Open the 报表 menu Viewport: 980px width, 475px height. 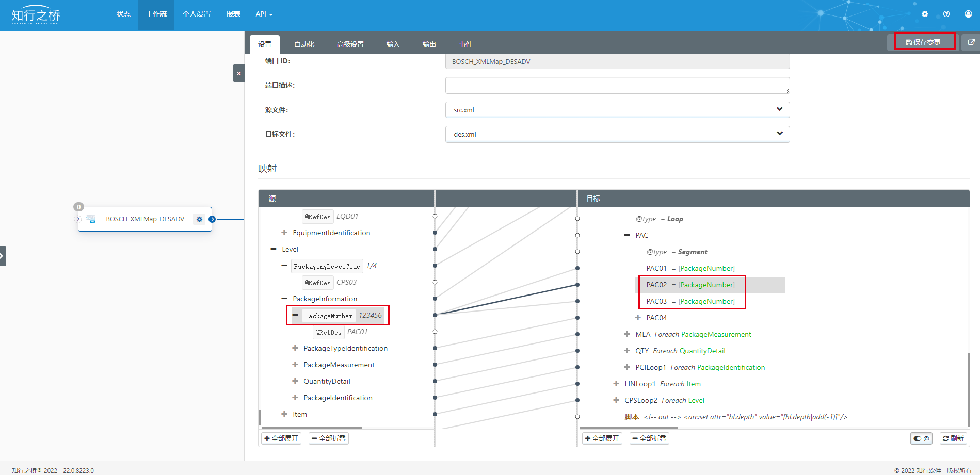pos(233,14)
